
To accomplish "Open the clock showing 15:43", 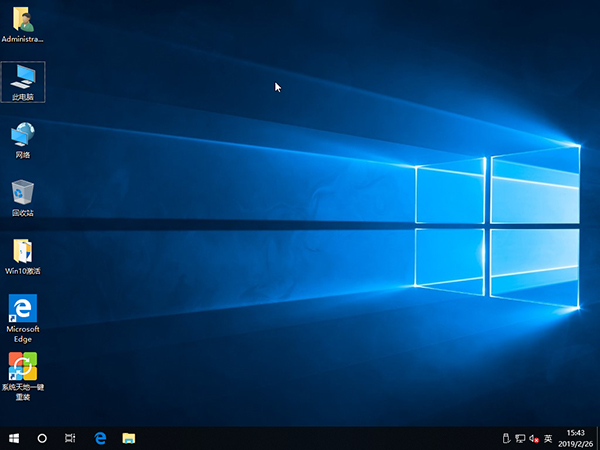I will [576, 438].
